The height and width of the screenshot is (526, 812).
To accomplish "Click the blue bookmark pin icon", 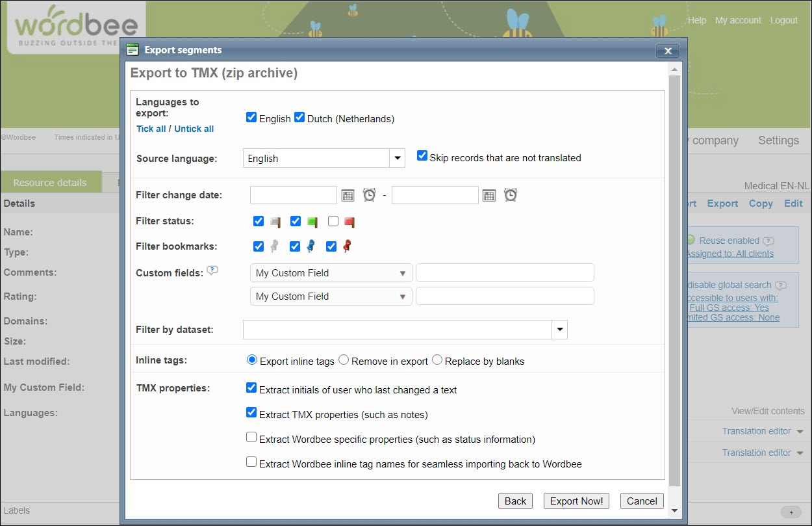I will [311, 246].
